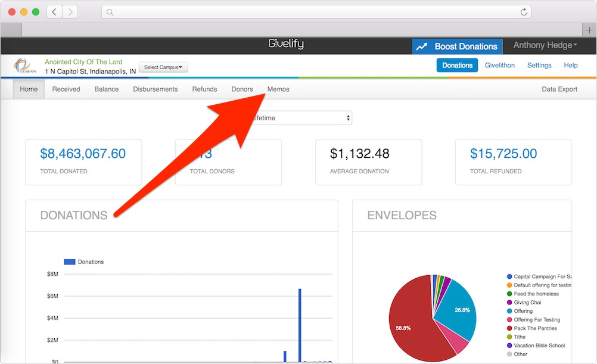
Task: Open the Givelithon page link
Action: click(x=499, y=66)
